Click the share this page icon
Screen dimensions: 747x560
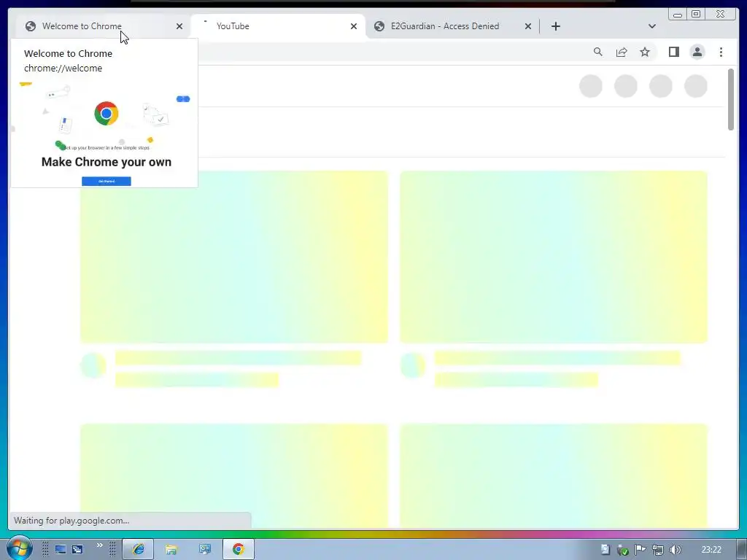(x=622, y=52)
